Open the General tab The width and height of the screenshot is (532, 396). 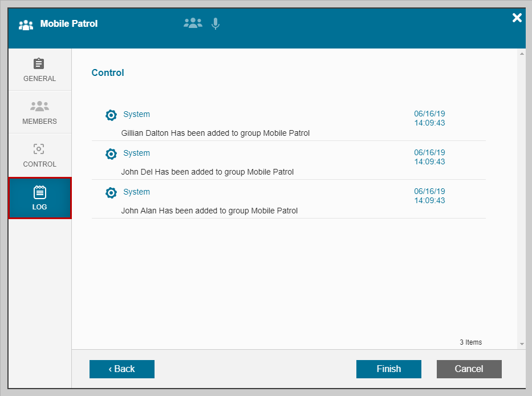point(40,70)
